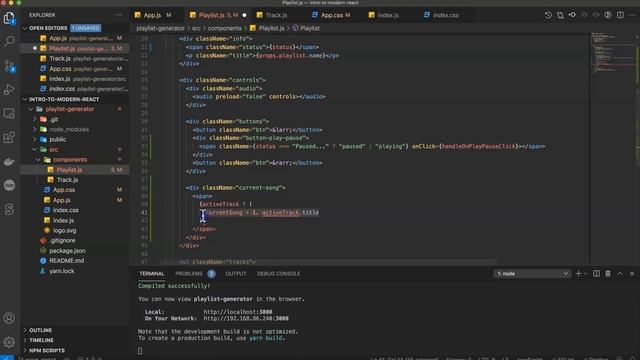Image resolution: width=640 pixels, height=360 pixels.
Task: Open the Problems panel tab
Action: pos(195,273)
